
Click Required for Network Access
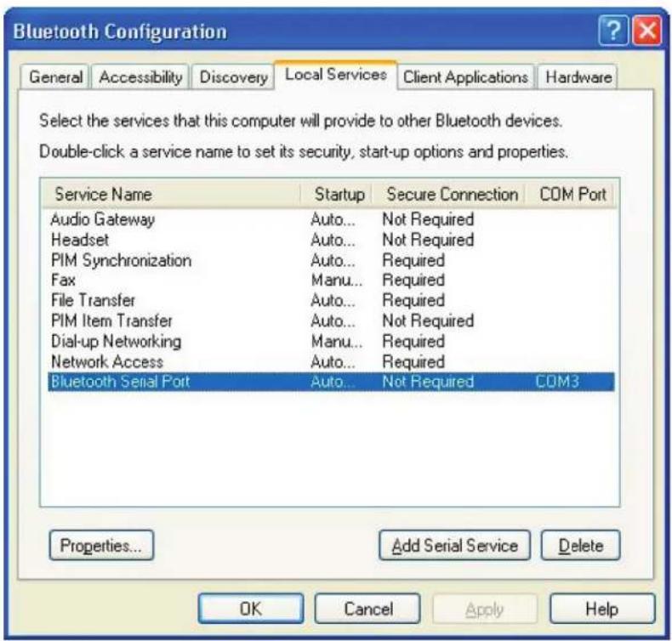point(413,362)
